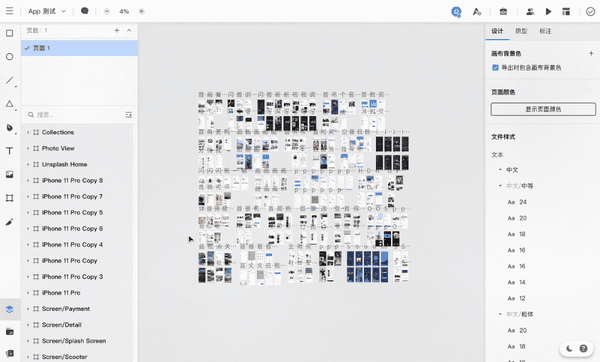The height and width of the screenshot is (362, 600).
Task: Add a new page with the plus
Action: tap(117, 30)
